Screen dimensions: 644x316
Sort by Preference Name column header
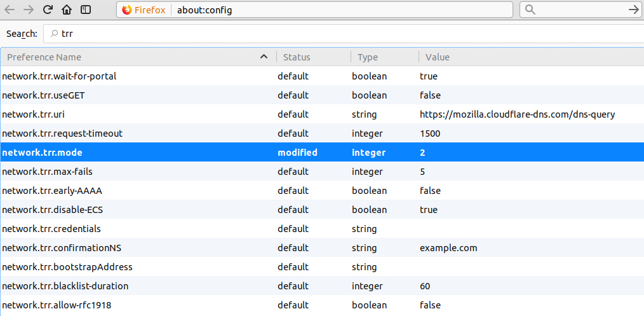coord(138,57)
